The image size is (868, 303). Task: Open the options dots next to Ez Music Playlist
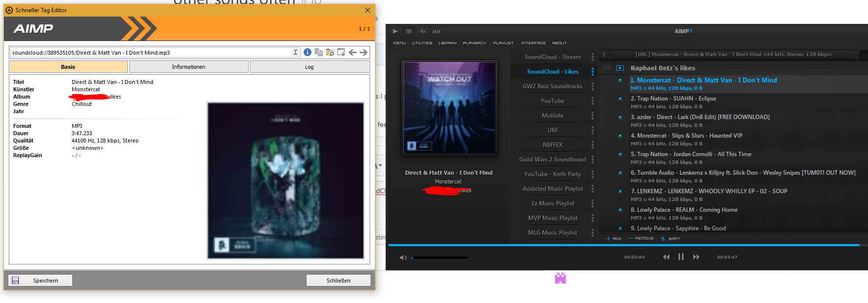[593, 203]
